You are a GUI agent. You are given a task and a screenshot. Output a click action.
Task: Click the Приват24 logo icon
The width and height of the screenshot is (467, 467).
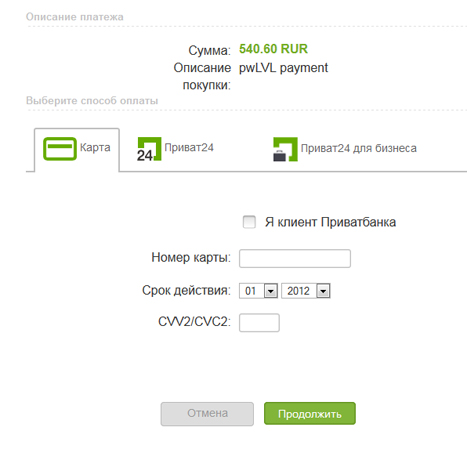click(x=149, y=149)
